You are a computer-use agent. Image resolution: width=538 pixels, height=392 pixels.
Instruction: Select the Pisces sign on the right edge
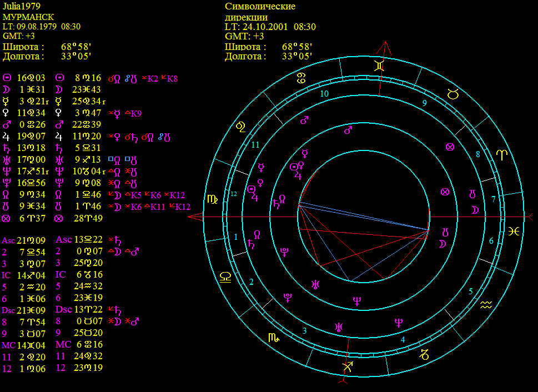pos(514,232)
